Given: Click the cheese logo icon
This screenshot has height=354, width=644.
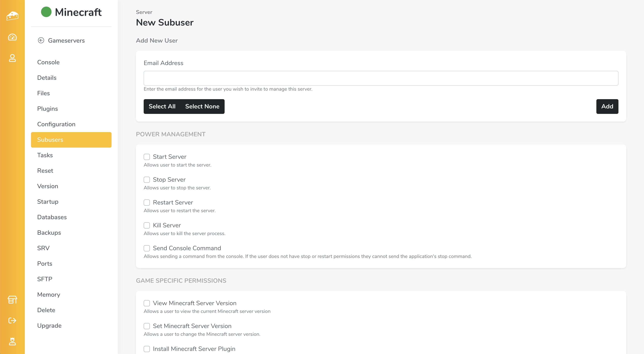Looking at the screenshot, I should point(12,16).
